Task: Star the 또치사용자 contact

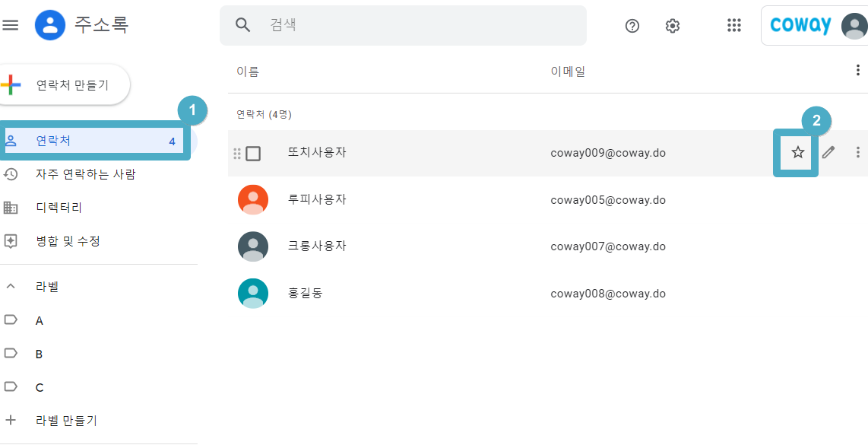Action: coord(797,152)
